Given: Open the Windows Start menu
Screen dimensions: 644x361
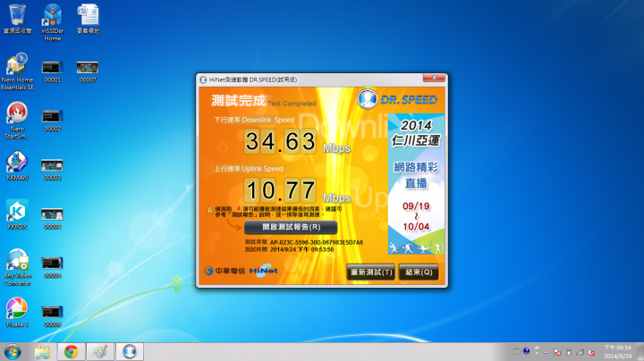Looking at the screenshot, I should point(13,352).
